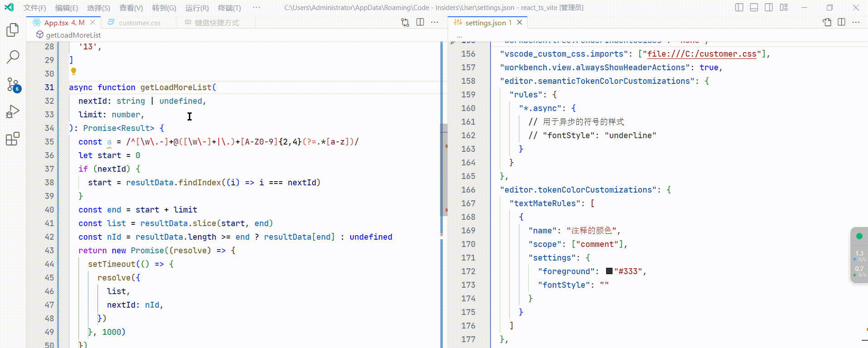
Task: Open the Search view in the activity bar
Action: [13, 57]
